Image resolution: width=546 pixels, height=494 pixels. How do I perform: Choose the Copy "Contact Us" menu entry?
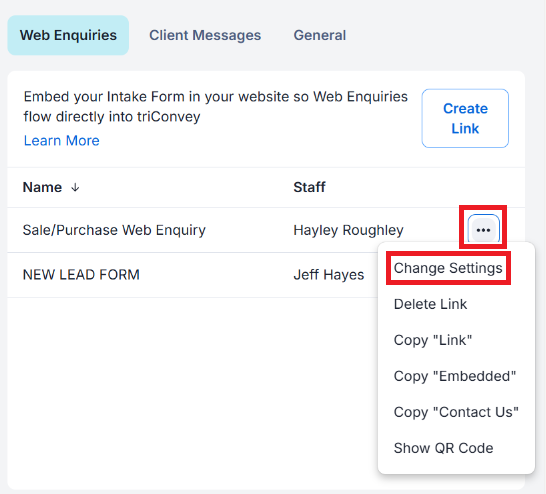click(x=456, y=412)
